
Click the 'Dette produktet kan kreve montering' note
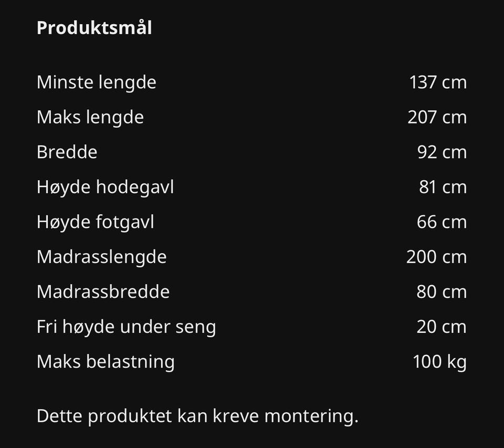[197, 416]
